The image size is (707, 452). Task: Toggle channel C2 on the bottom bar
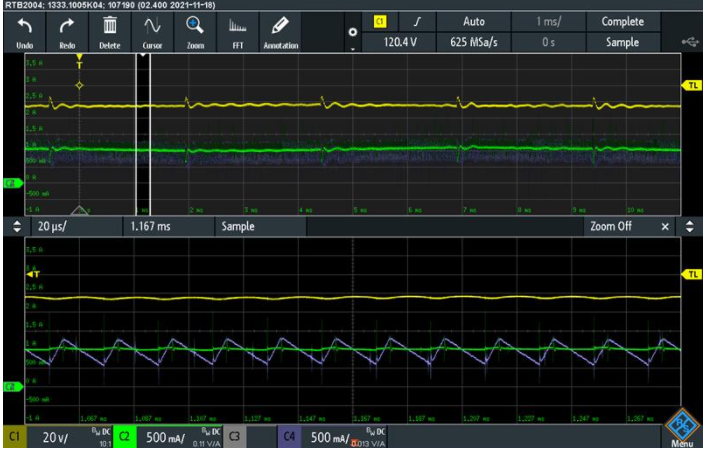click(x=126, y=437)
